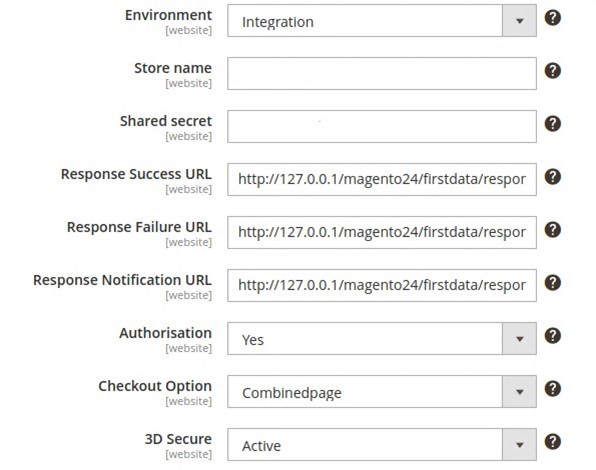Image resolution: width=596 pixels, height=470 pixels.
Task: Click the Environment dropdown arrow button
Action: [519, 21]
